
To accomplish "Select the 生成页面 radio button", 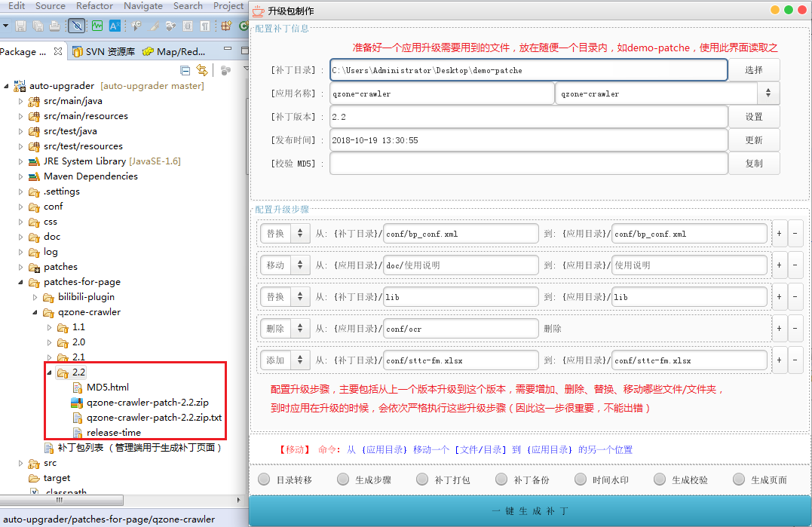I will 739,480.
